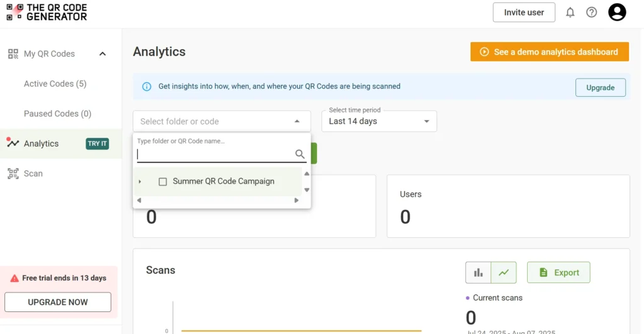The height and width of the screenshot is (334, 644).
Task: Open the Scan page from sidebar
Action: tap(33, 174)
